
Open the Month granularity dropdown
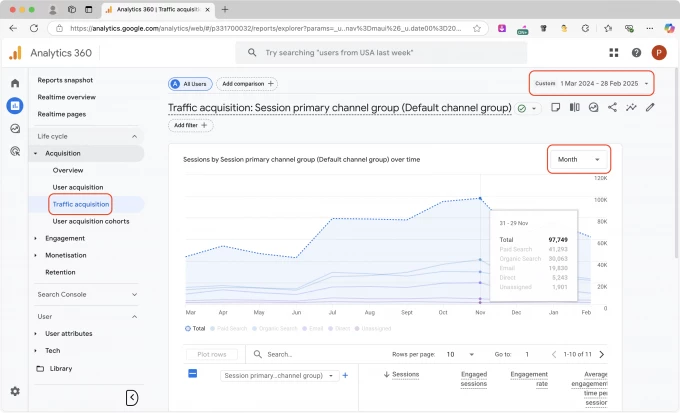[579, 159]
